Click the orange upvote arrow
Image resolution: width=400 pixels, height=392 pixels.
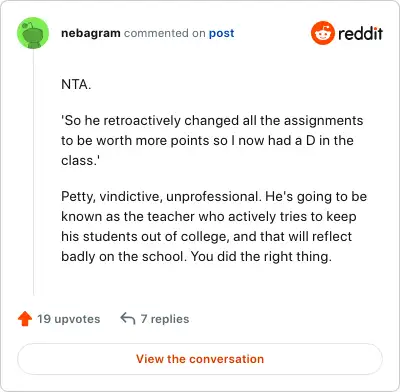point(25,319)
